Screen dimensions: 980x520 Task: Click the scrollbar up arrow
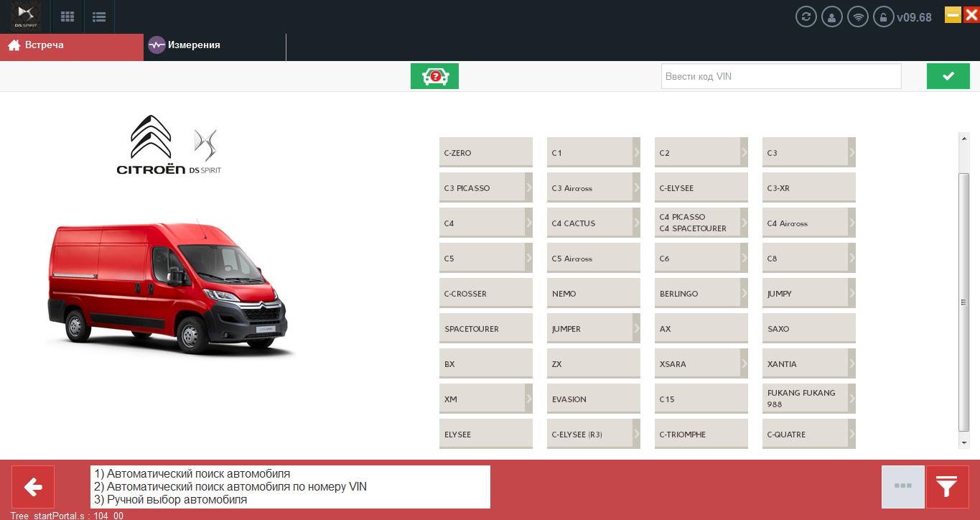tap(964, 138)
